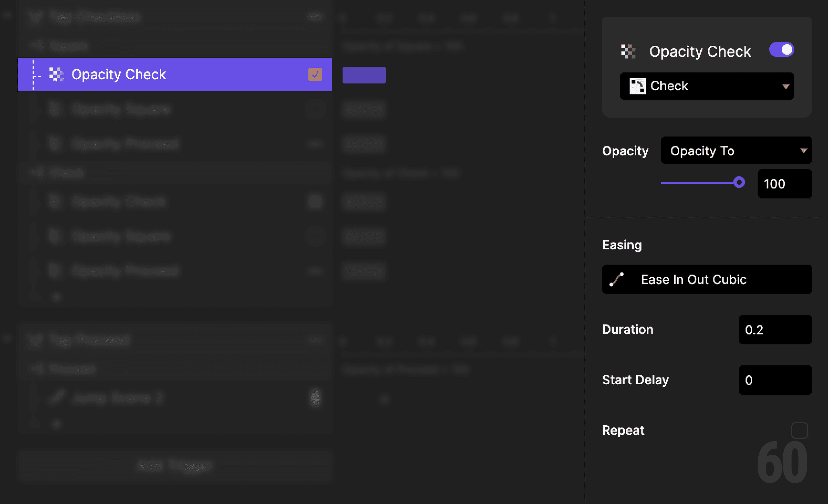Toggle the Repeat checkbox
The height and width of the screenshot is (504, 828).
click(x=799, y=430)
